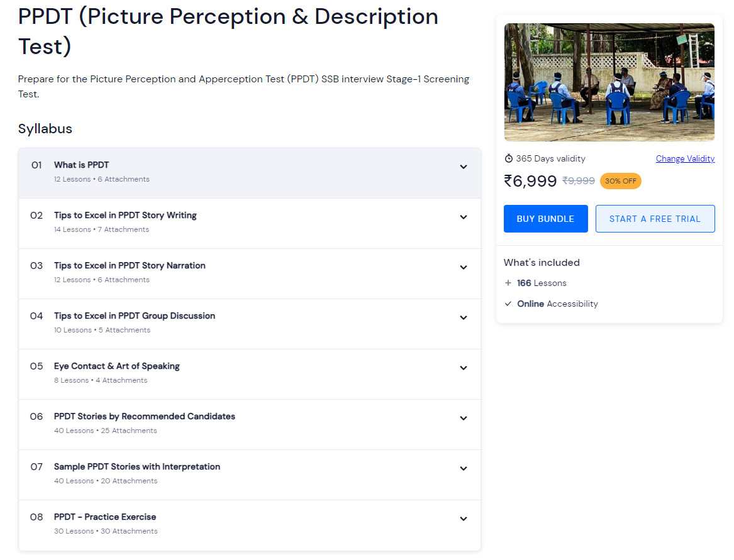
Task: Click the 166 Lessons text
Action: [x=542, y=283]
